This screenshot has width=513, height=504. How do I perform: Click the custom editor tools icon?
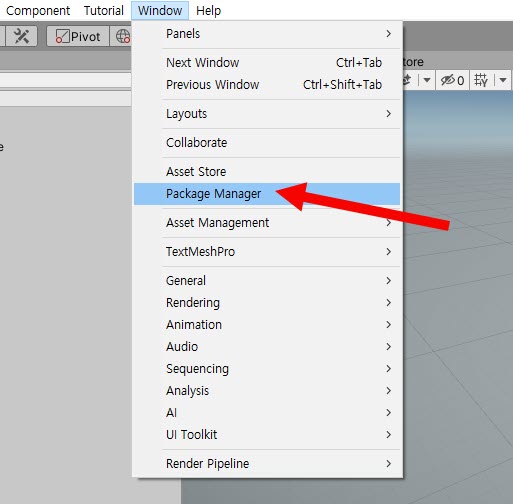pyautogui.click(x=21, y=36)
